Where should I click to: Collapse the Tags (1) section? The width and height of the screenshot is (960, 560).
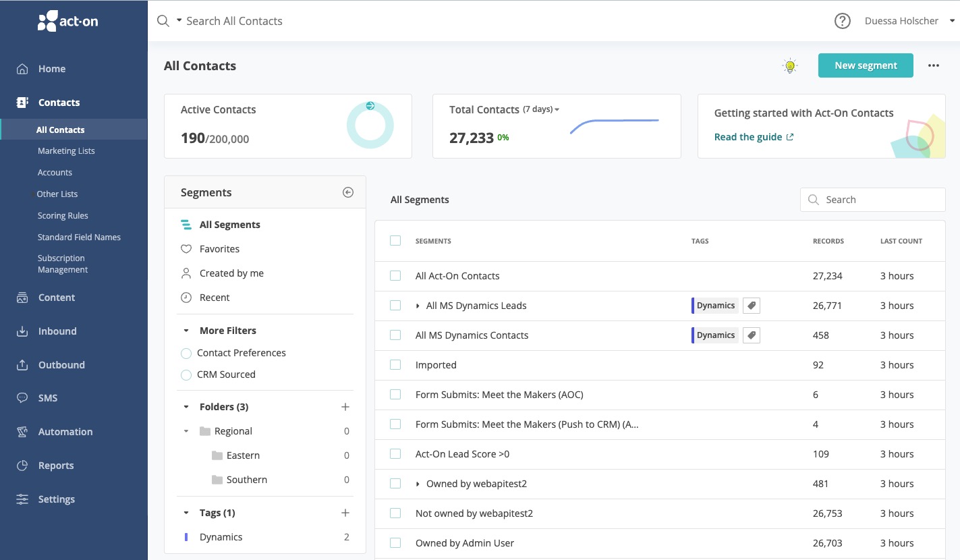(186, 513)
